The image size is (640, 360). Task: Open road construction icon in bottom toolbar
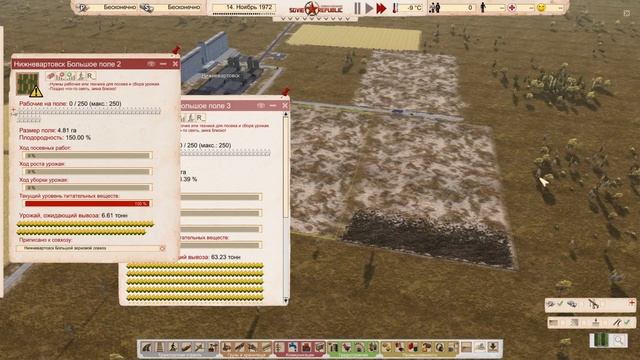coord(147,347)
